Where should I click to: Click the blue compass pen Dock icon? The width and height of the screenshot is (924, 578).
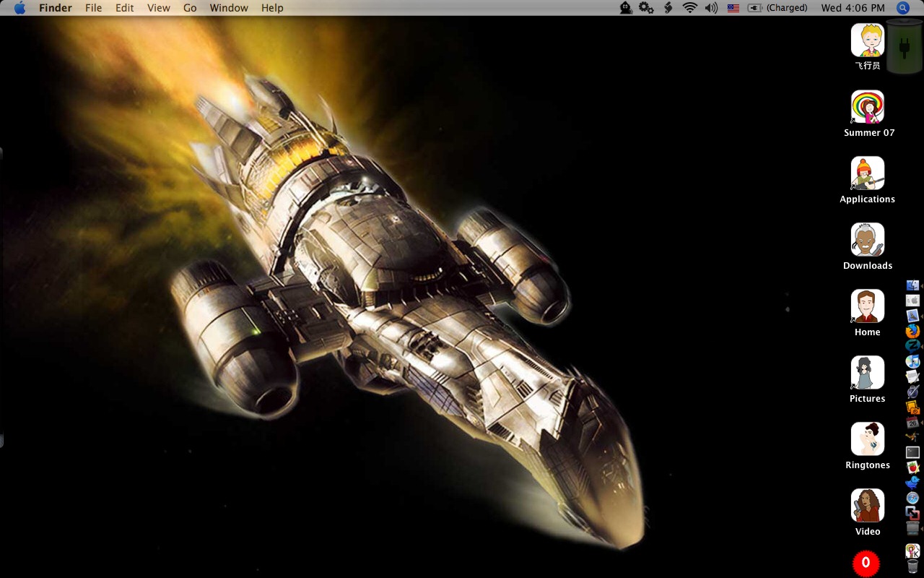(x=912, y=392)
